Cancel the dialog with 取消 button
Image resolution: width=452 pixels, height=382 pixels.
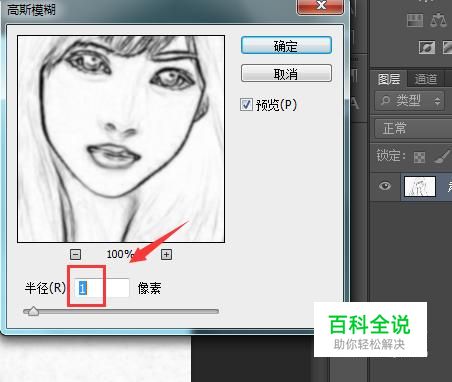286,73
